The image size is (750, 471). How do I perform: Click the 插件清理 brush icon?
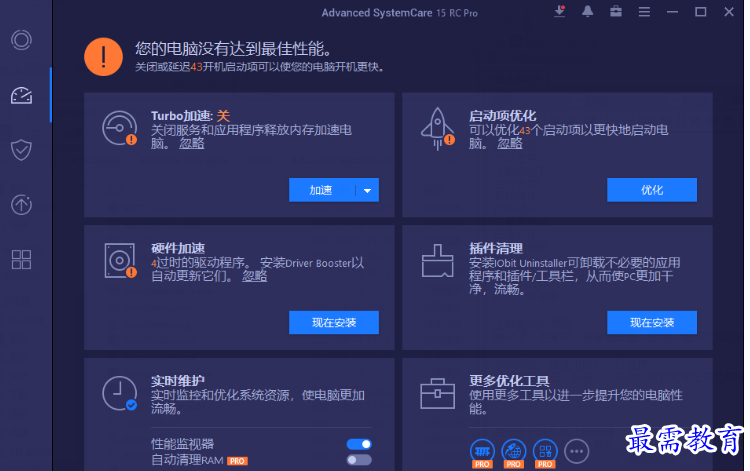point(437,261)
